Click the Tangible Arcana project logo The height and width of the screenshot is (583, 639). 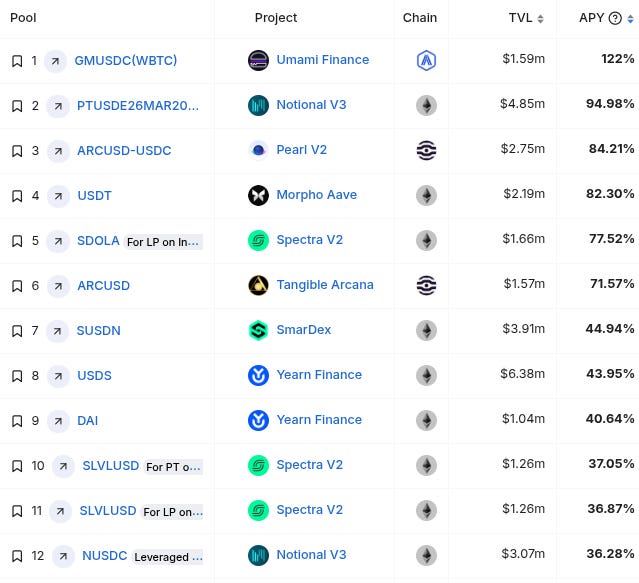pos(258,285)
